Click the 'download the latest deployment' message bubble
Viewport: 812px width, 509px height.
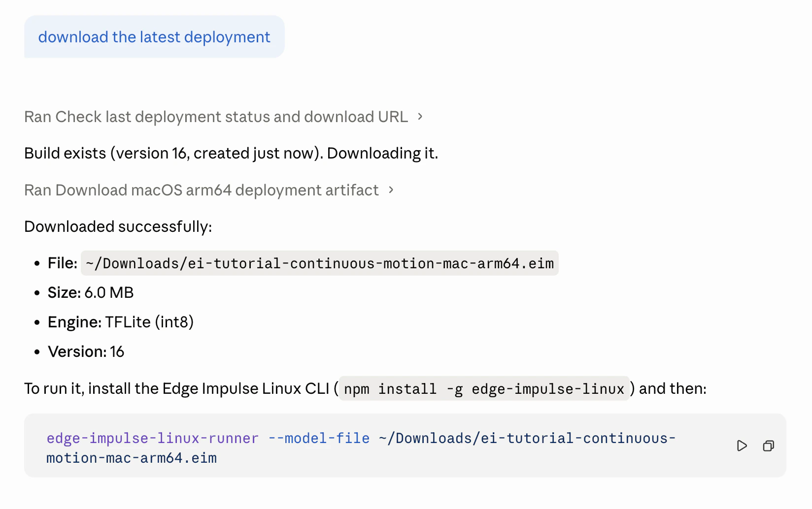154,37
